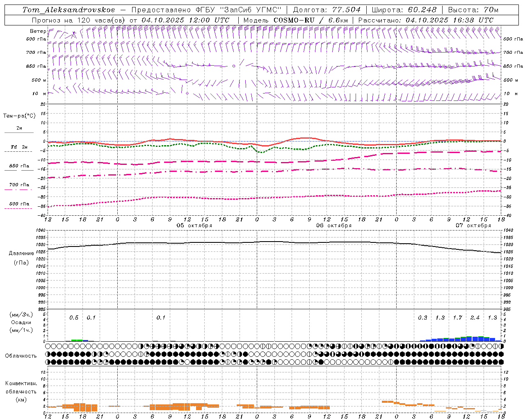The width and height of the screenshot is (525, 420).
Task: Click the model name COSMO-RU / 6.6км
Action: pos(311,20)
